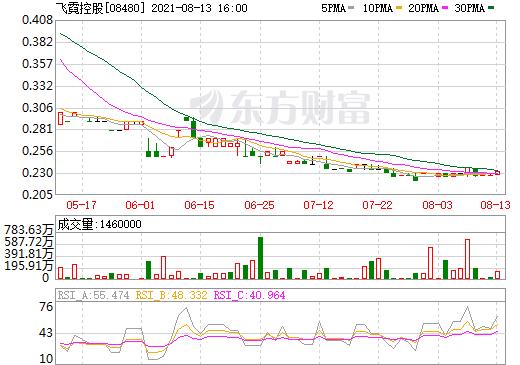Click the 0.382 price axis label
Screen dimensions: 520x365
[x=38, y=42]
